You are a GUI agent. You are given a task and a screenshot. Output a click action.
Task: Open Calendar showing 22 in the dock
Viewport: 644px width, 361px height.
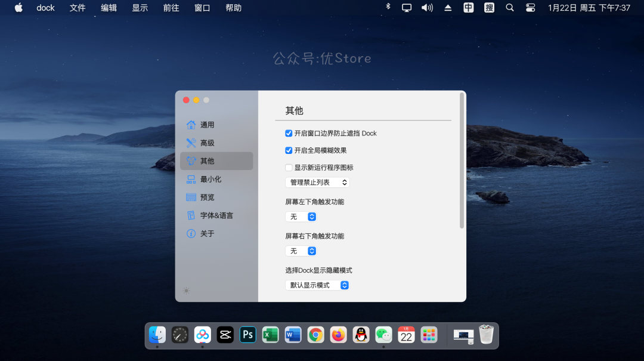tap(406, 335)
